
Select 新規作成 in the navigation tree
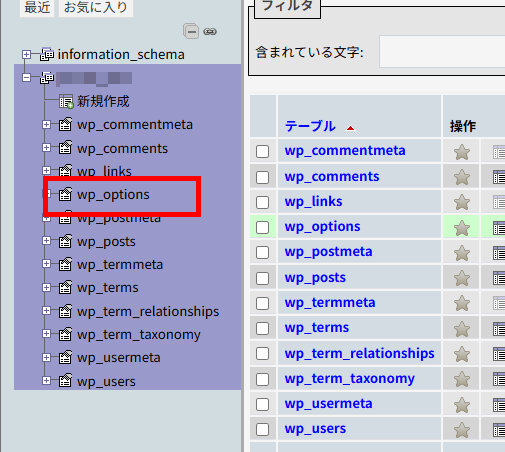coord(103,101)
